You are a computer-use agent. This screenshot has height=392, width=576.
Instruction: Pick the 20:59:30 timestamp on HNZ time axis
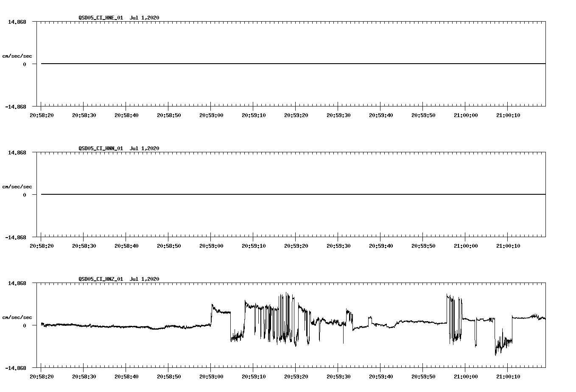pos(338,376)
